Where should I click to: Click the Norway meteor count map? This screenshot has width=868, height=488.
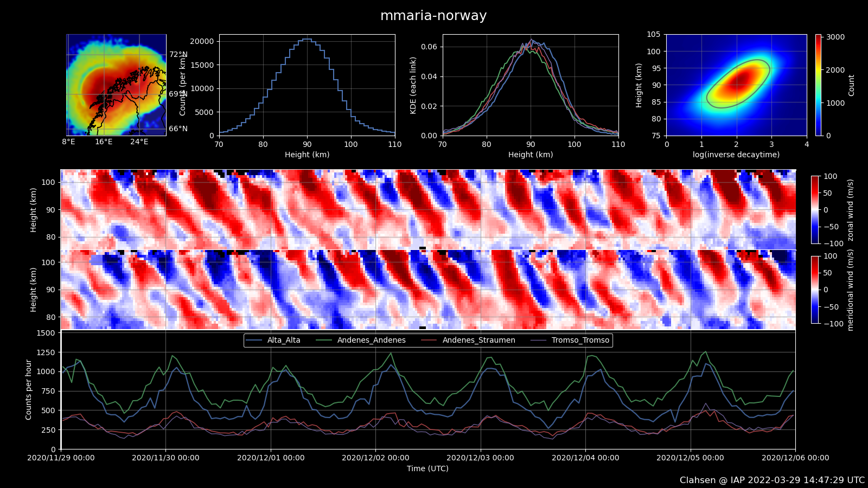tap(116, 85)
